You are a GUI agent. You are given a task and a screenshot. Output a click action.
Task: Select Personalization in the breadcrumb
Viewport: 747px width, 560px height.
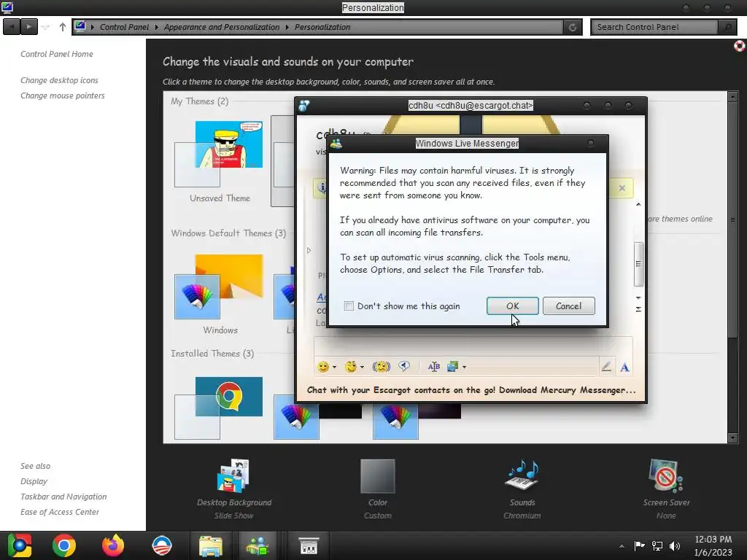(322, 27)
